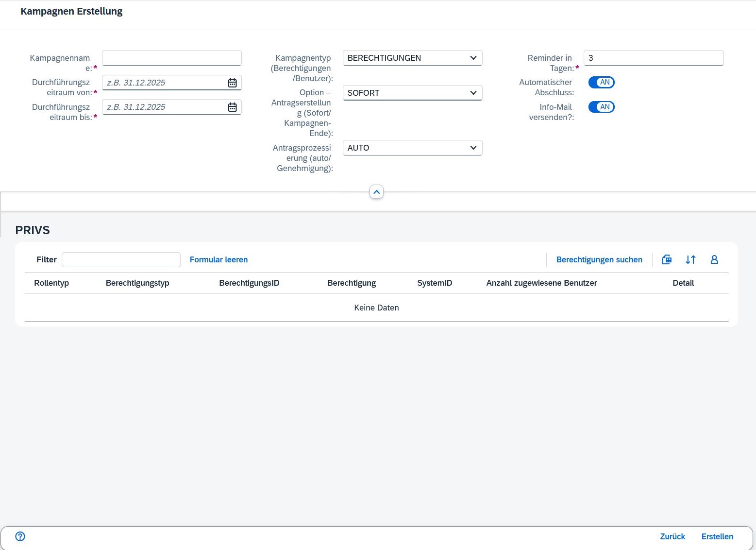Click the Berechtigungstyp column header
The width and height of the screenshot is (756, 550).
coord(137,283)
